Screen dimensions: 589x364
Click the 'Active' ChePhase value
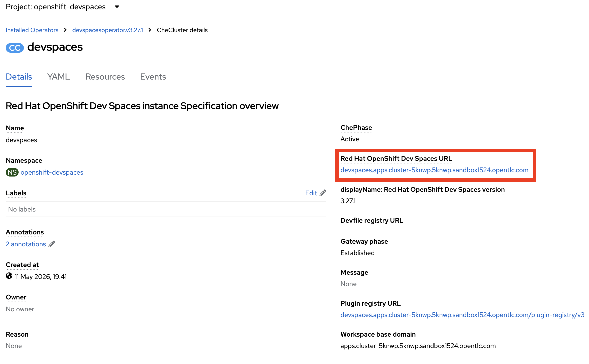[x=350, y=139]
